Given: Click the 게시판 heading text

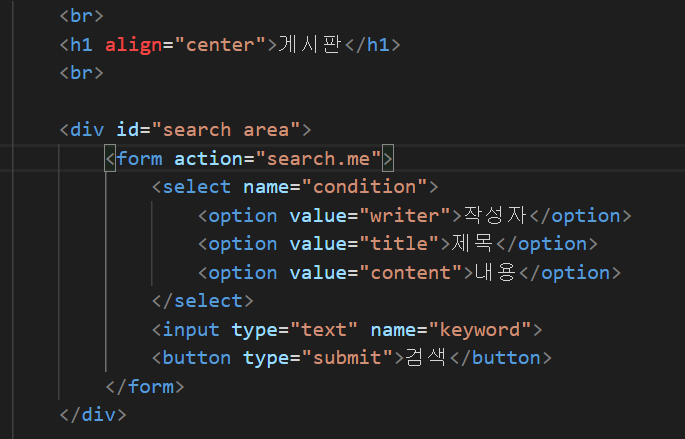Looking at the screenshot, I should point(310,45).
